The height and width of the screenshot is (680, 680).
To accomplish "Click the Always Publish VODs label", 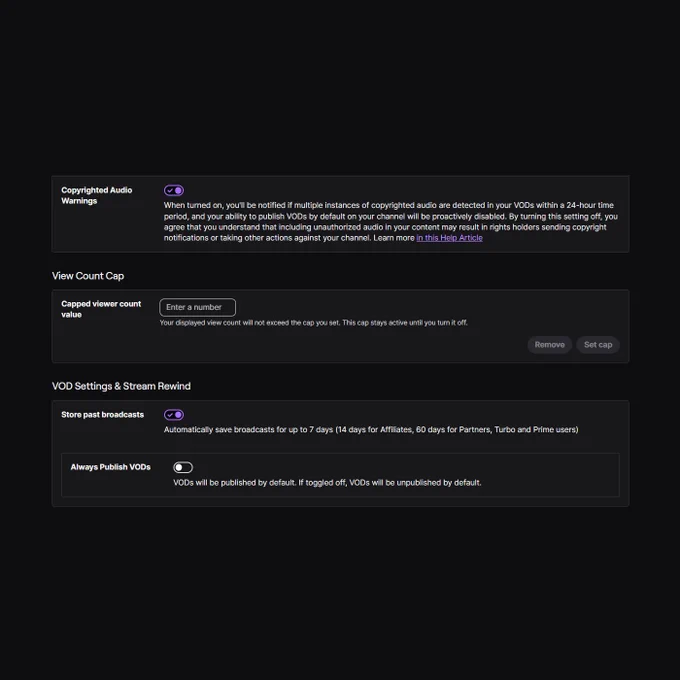I will coord(111,467).
